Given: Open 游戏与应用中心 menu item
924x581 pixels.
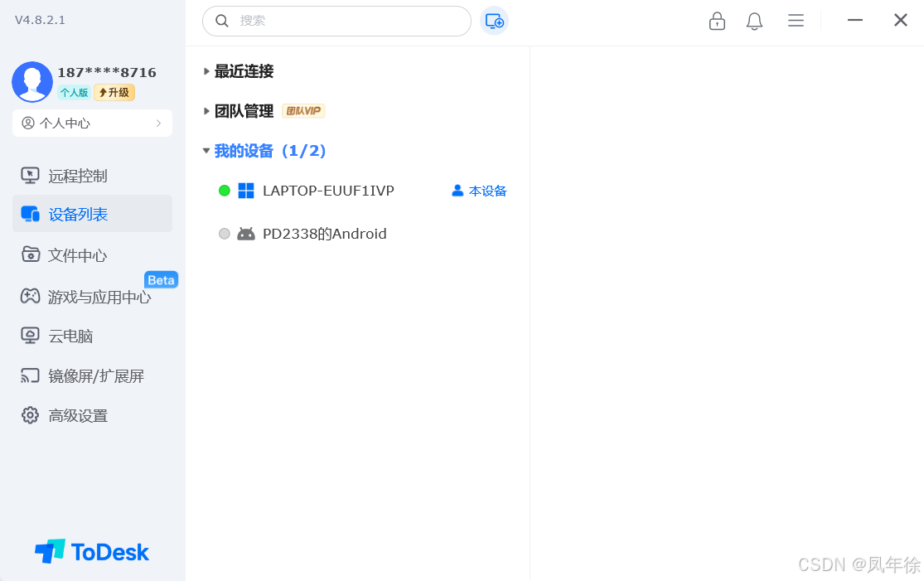Looking at the screenshot, I should click(x=93, y=297).
